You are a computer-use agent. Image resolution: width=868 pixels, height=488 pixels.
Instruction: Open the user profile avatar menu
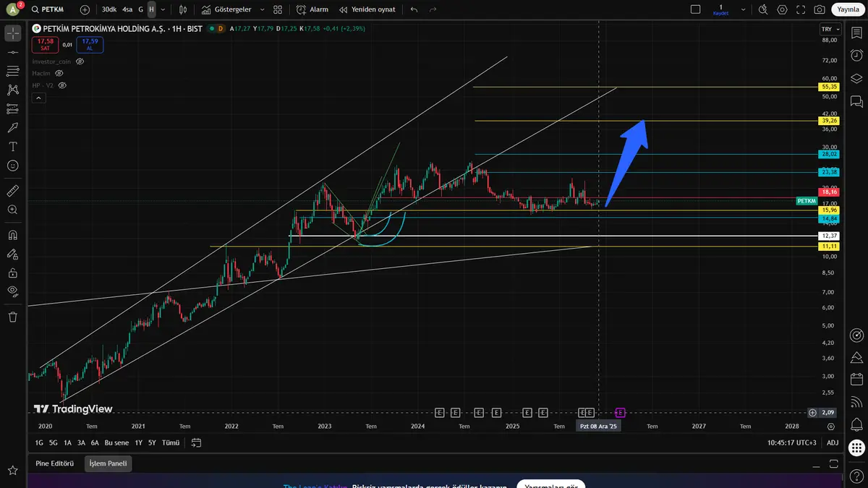coord(12,9)
